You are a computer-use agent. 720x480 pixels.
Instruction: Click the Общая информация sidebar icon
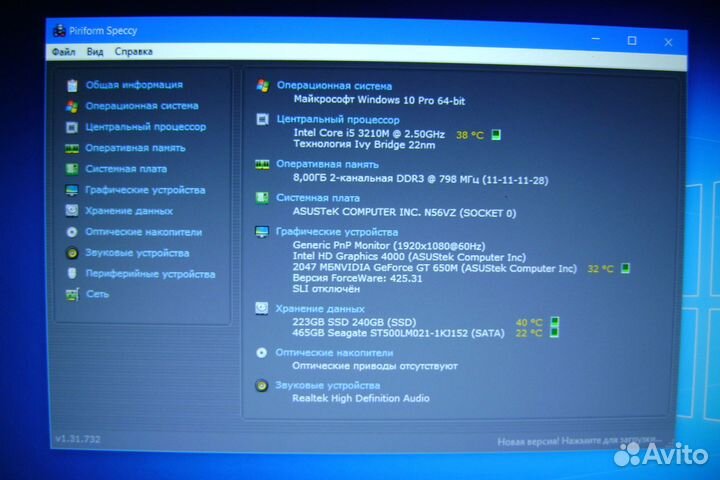point(72,85)
